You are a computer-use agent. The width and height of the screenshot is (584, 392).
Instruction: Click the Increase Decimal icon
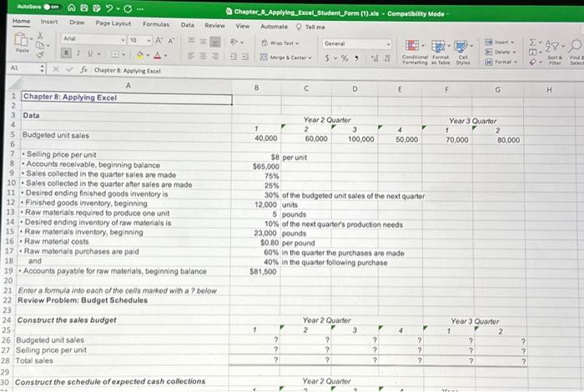[375, 58]
